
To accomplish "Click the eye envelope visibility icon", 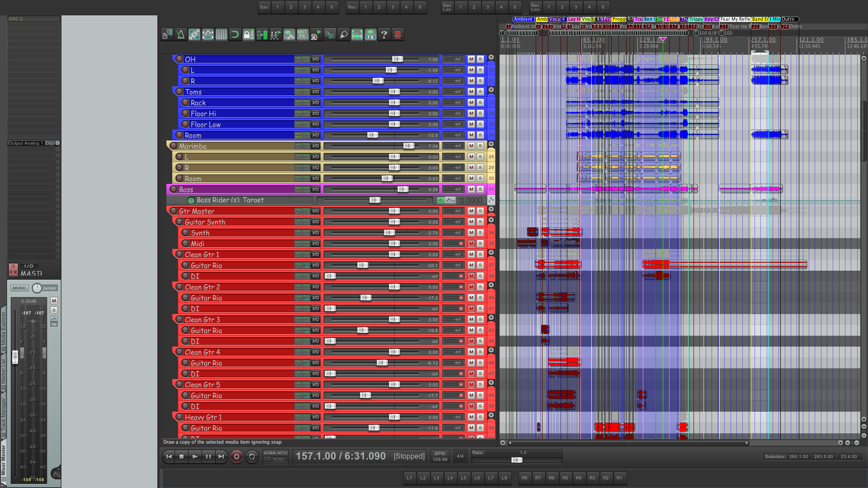I will (289, 34).
